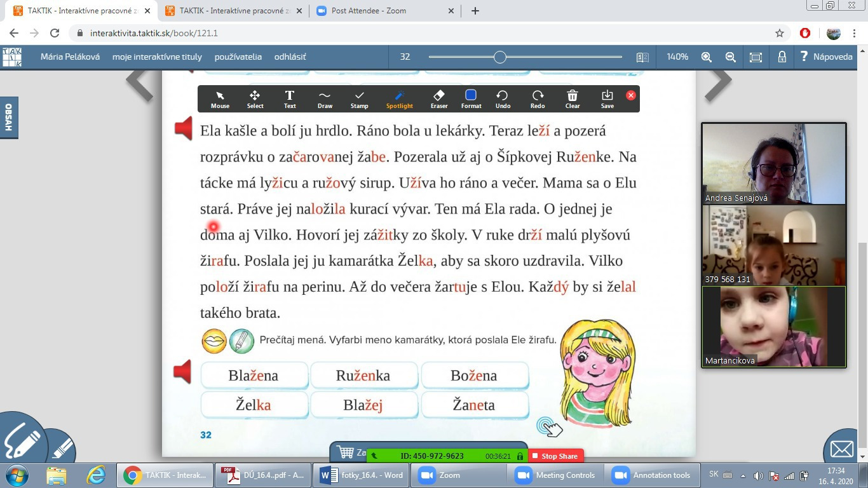Save annotations with the Save icon
Image resolution: width=868 pixels, height=488 pixels.
[607, 98]
